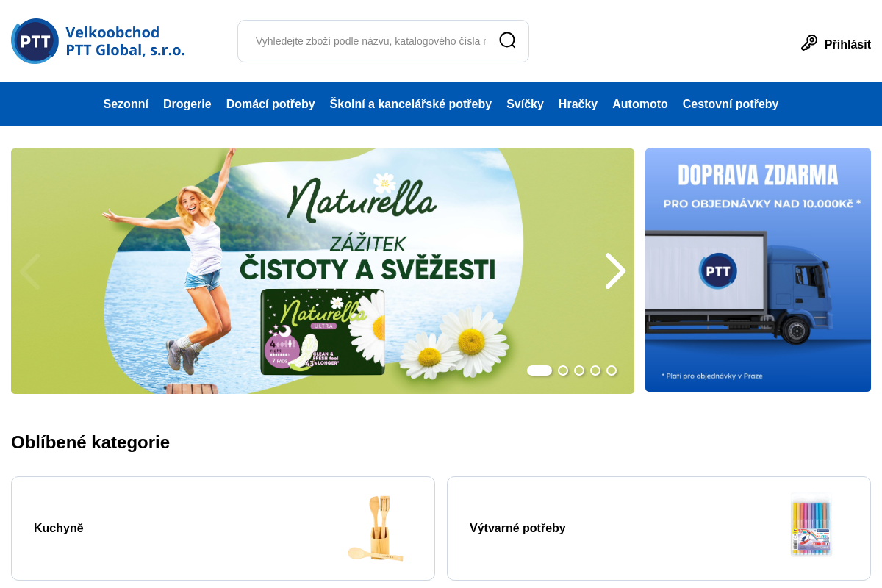Open the Cestovní potřeby menu
This screenshot has height=588, width=882.
[x=731, y=104]
